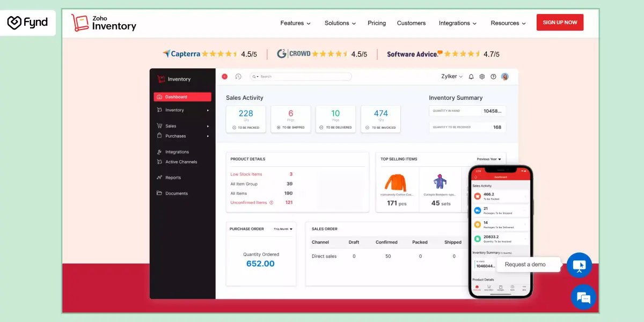
Task: Click the Capterra rating logo
Action: (x=181, y=54)
